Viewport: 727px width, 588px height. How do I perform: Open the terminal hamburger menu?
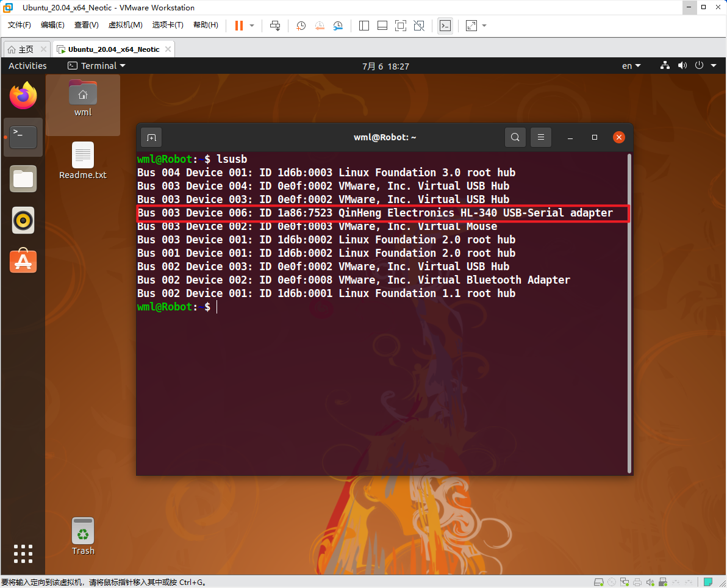coord(540,137)
